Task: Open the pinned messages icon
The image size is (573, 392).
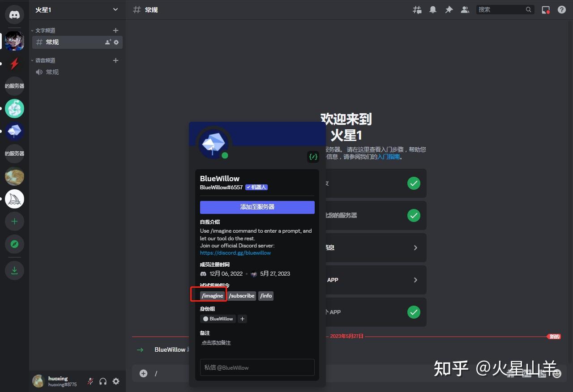Action: [449, 9]
